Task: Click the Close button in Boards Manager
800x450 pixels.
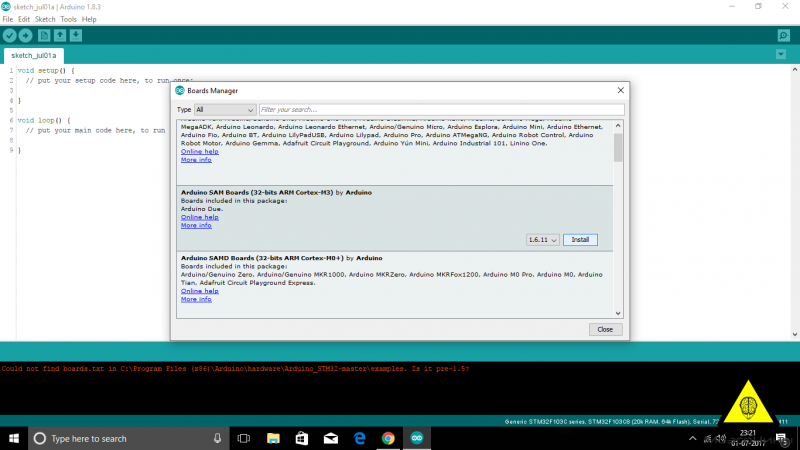Action: tap(605, 330)
